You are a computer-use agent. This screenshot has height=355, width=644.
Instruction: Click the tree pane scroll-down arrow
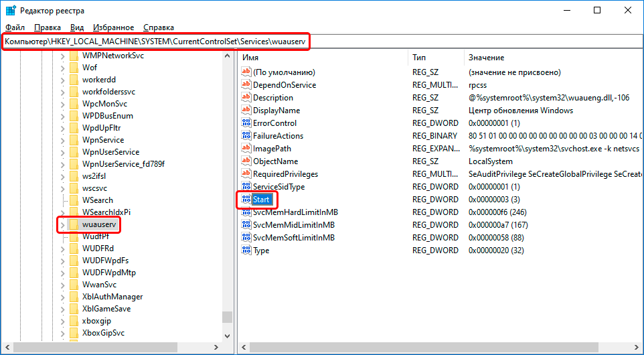[x=227, y=336]
